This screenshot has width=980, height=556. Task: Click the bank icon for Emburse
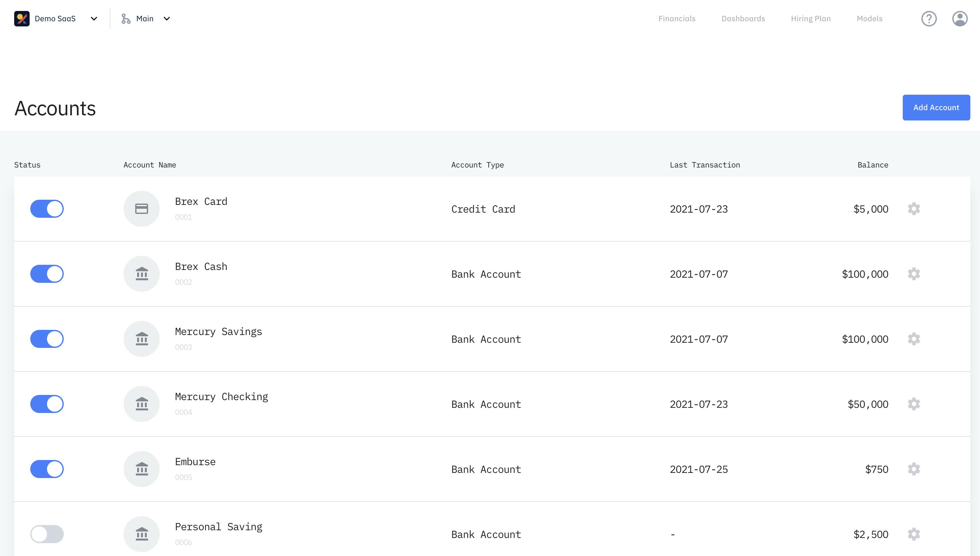pyautogui.click(x=142, y=469)
